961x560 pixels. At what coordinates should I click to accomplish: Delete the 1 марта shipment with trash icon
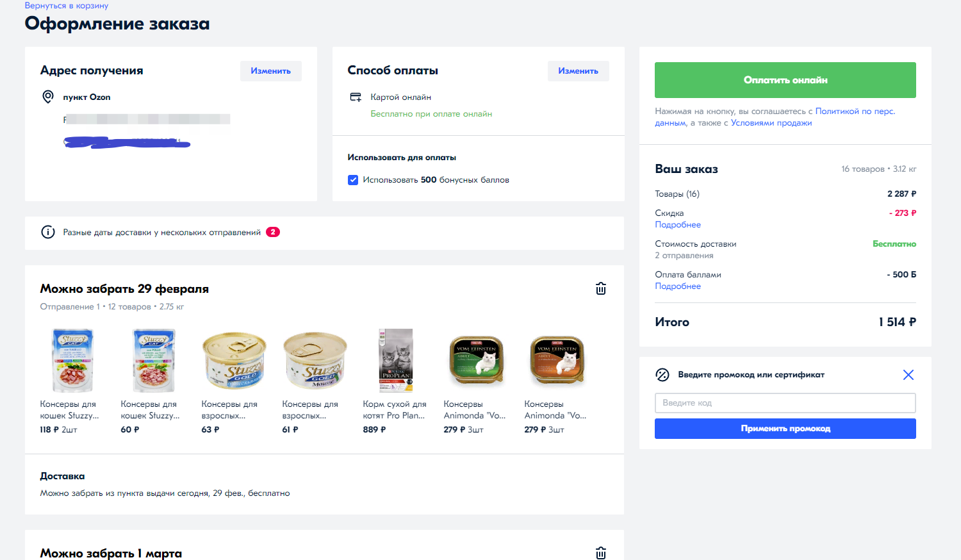click(601, 553)
